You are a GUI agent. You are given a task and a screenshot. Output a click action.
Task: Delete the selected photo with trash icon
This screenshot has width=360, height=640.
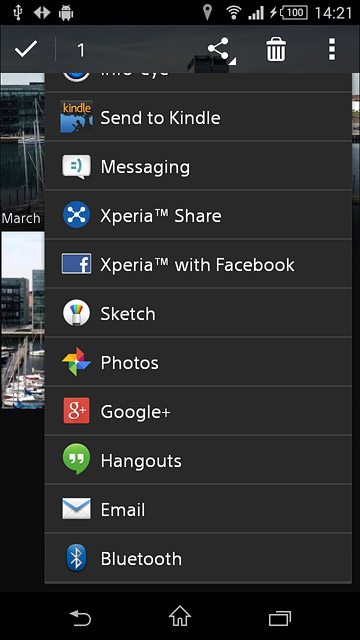[276, 49]
